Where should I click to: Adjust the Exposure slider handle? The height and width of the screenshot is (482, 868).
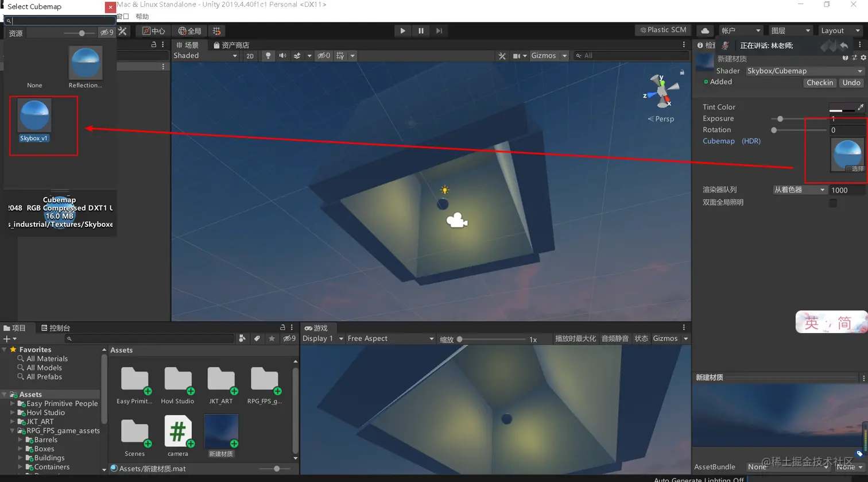[780, 119]
